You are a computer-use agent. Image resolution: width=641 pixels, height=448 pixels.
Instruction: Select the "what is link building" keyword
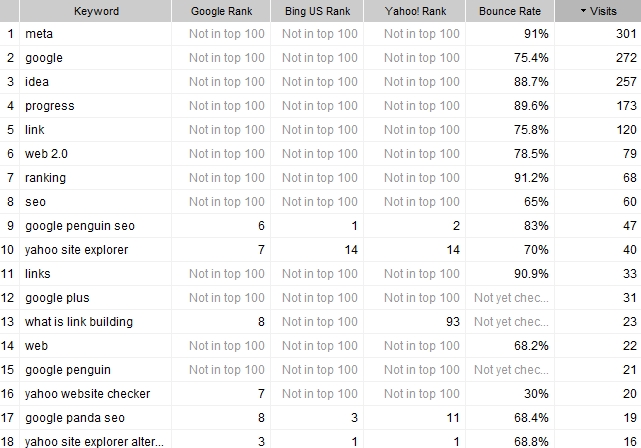pos(79,322)
